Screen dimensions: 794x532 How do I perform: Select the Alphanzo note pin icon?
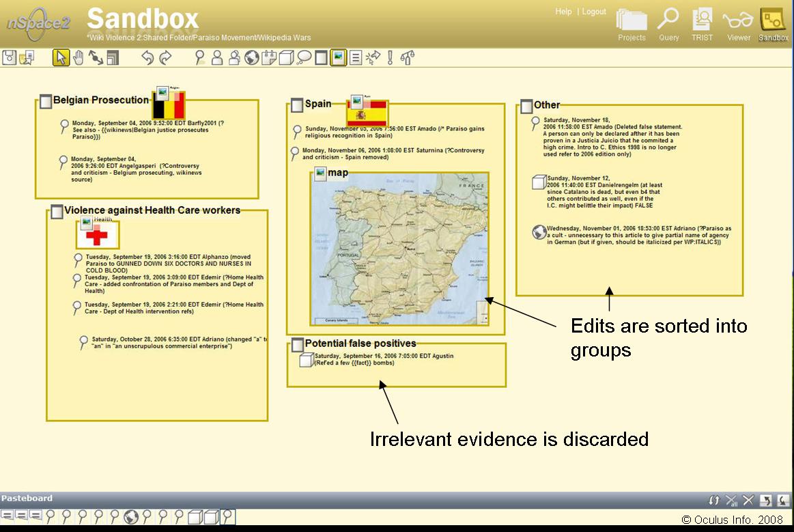(x=78, y=260)
